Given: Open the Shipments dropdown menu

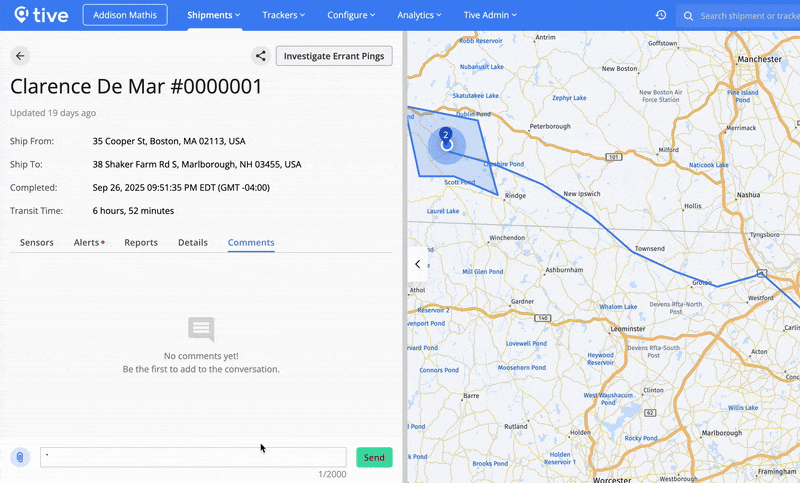Looking at the screenshot, I should click(214, 15).
